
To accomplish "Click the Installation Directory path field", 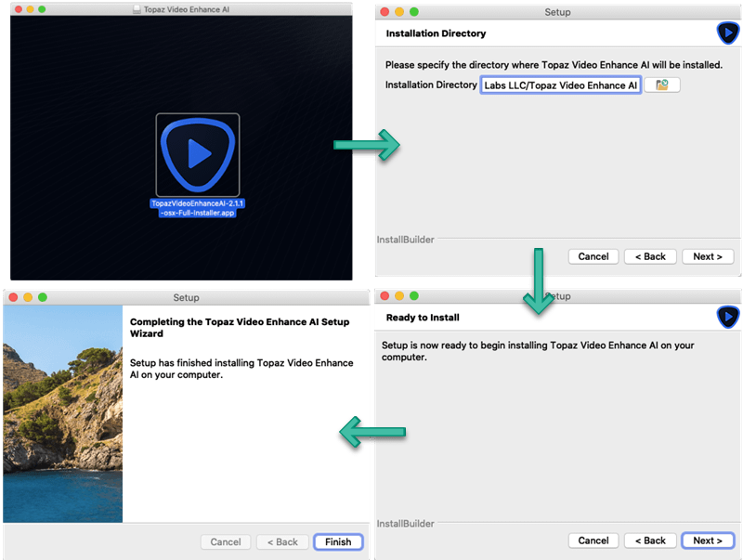I will tap(561, 85).
